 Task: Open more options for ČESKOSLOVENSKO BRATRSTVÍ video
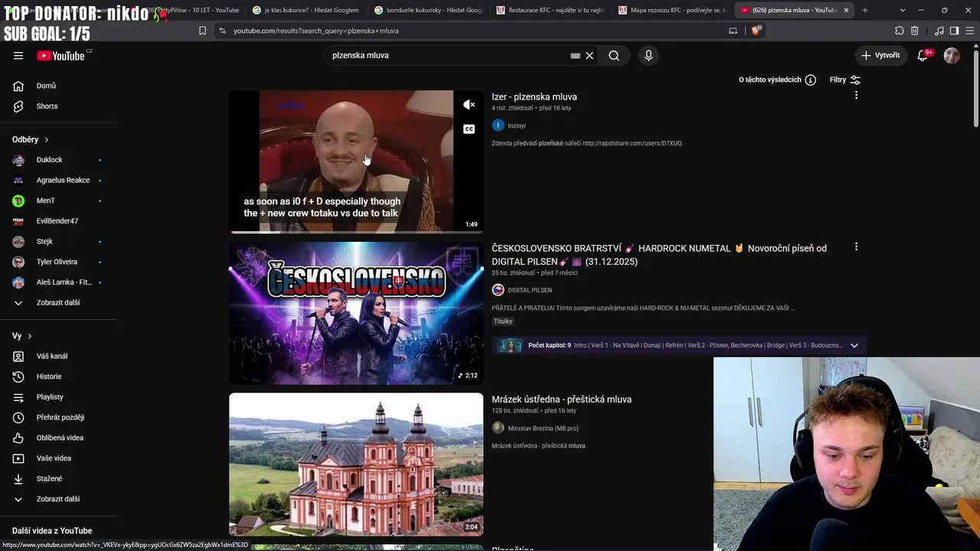coord(856,246)
